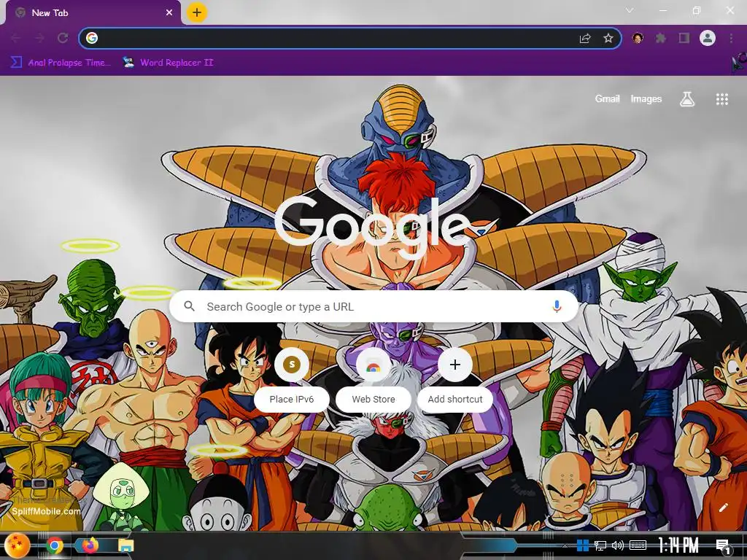Open the notification center icon
747x560 pixels.
(x=724, y=546)
